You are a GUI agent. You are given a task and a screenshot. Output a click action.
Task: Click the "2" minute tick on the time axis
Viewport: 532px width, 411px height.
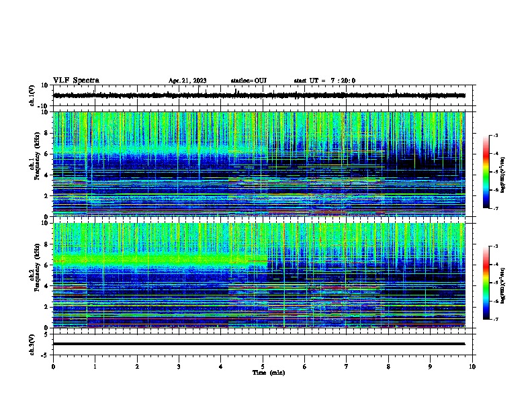pos(137,367)
